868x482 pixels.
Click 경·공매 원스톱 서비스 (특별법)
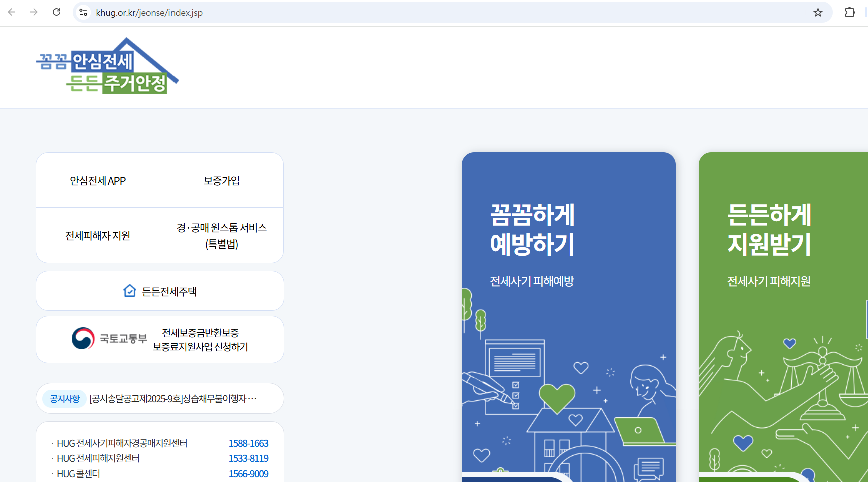[221, 235]
